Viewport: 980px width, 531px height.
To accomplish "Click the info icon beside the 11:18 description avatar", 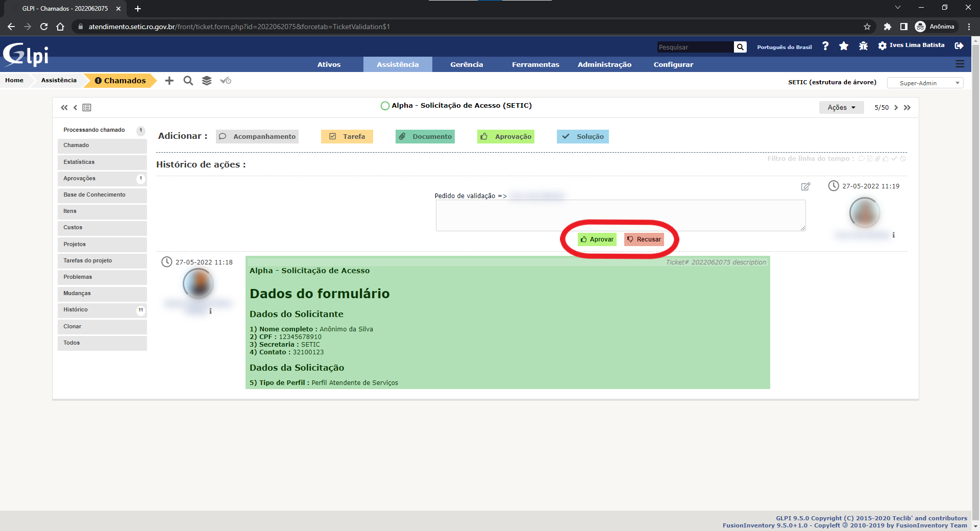I will pos(210,311).
